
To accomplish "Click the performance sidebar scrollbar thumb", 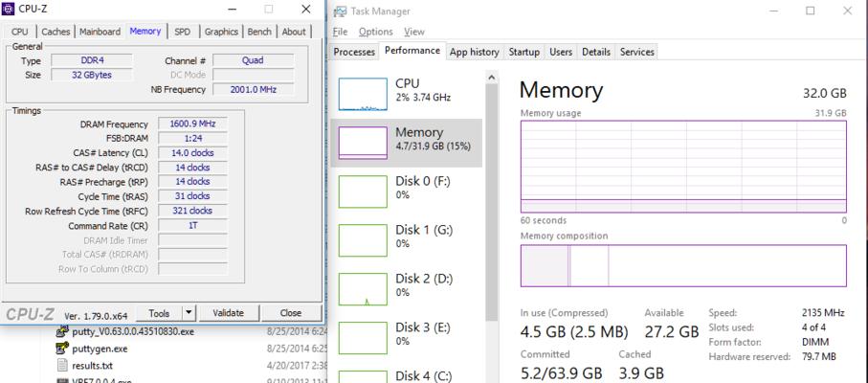I will tap(491, 203).
